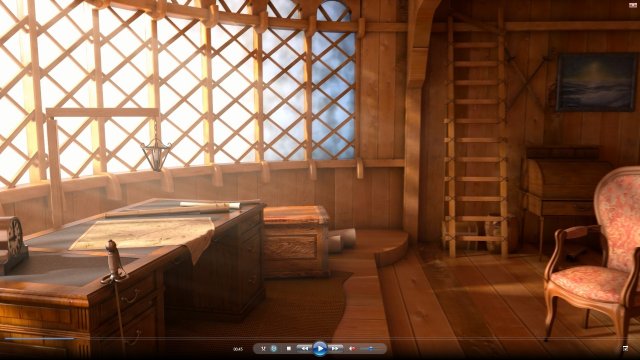Toggle repeat mode in player controls
Screen dimensions: 640x360
pos(274,349)
